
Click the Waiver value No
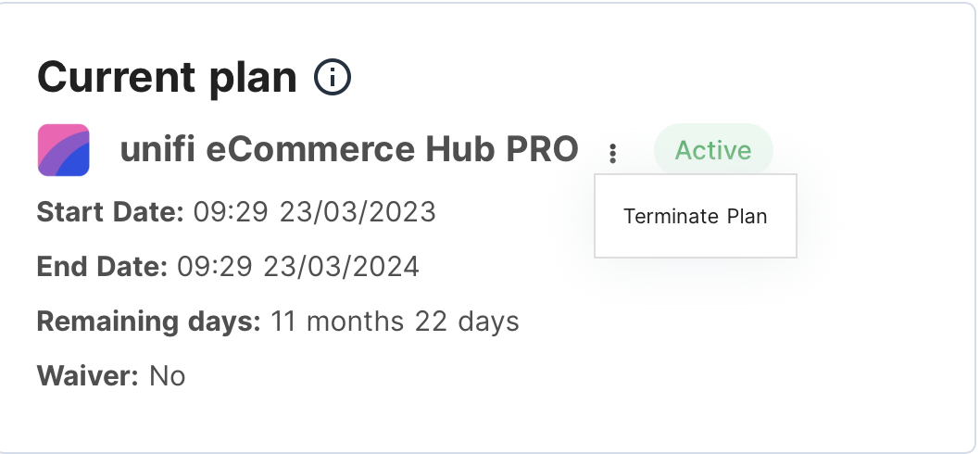168,376
